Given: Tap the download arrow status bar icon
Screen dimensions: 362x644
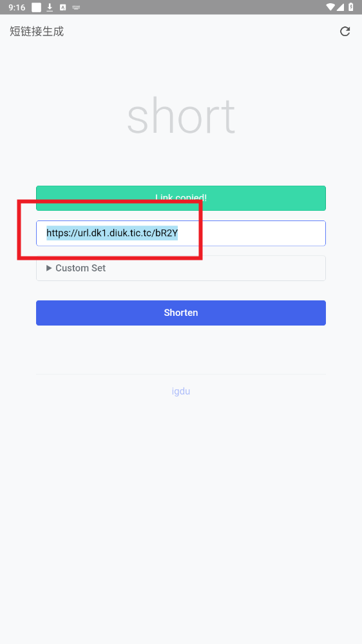Looking at the screenshot, I should click(x=50, y=7).
